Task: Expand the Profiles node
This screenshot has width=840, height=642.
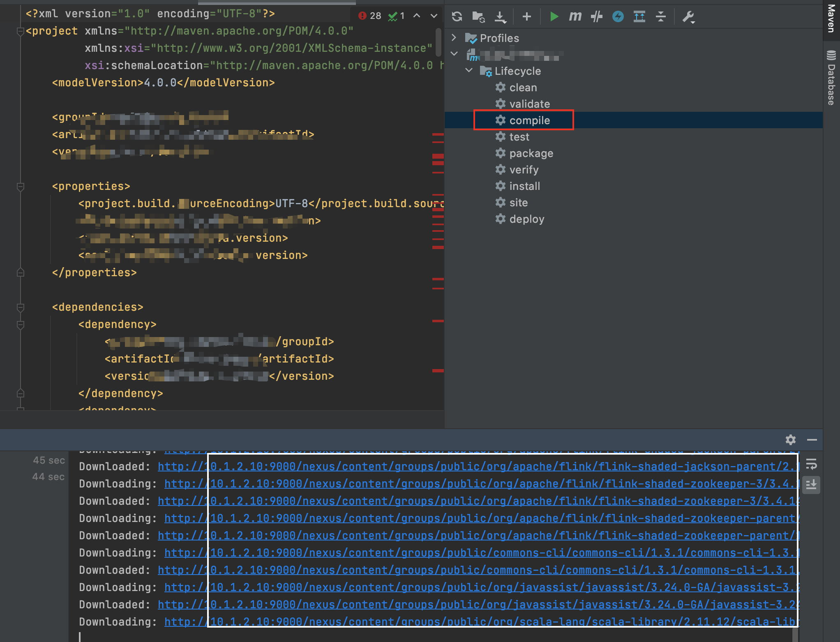Action: [x=454, y=38]
